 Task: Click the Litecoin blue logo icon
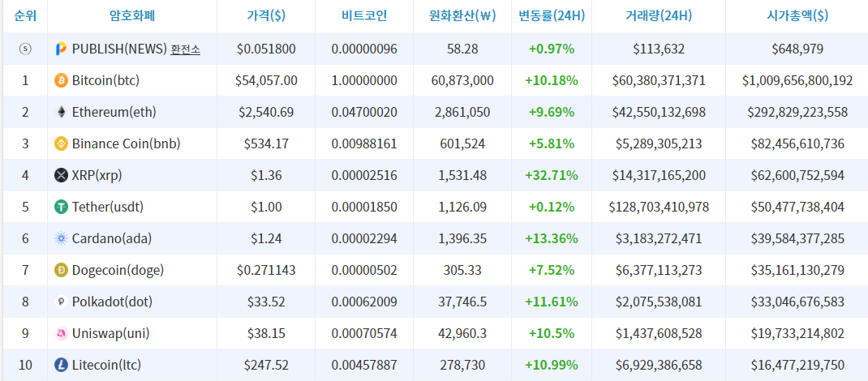click(x=61, y=366)
